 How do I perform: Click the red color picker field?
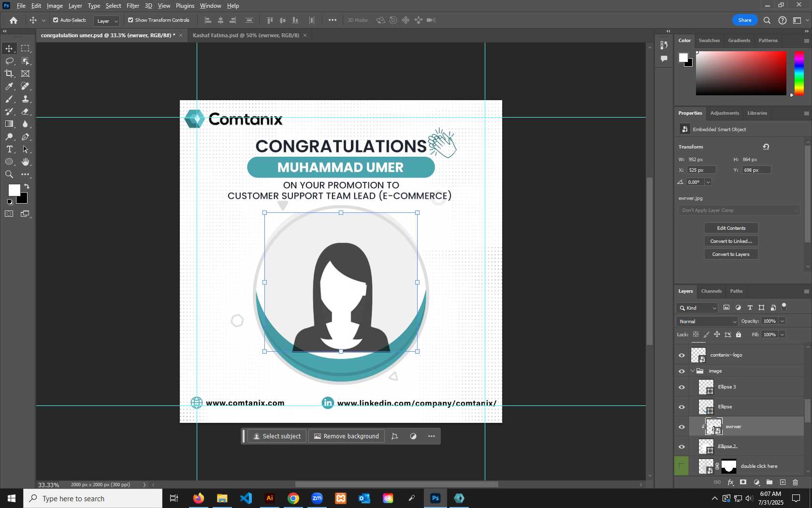click(x=741, y=74)
